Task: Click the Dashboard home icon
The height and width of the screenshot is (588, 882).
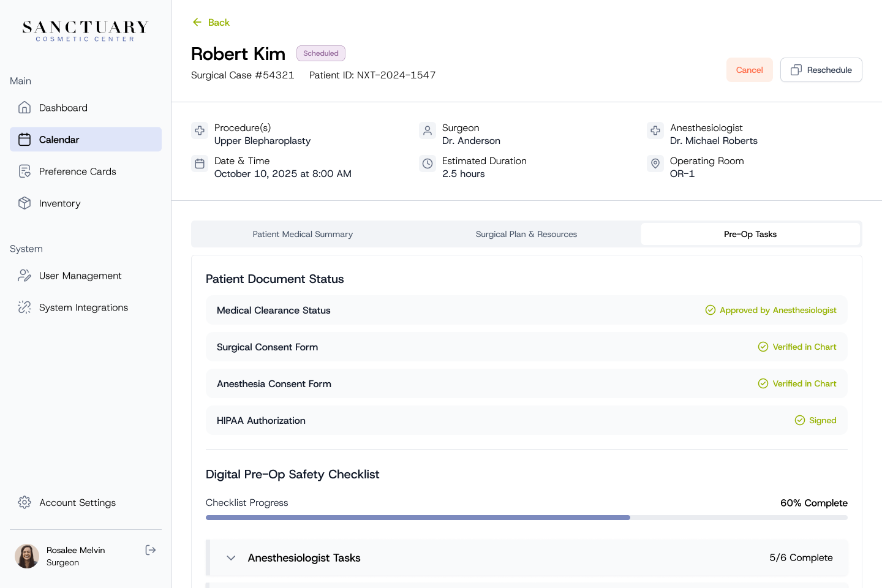Action: (24, 108)
